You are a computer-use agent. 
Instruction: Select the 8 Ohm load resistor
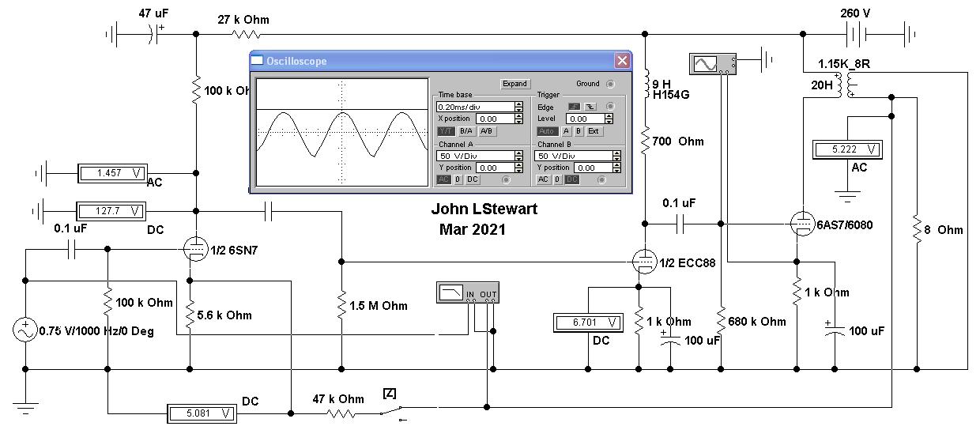pyautogui.click(x=916, y=229)
